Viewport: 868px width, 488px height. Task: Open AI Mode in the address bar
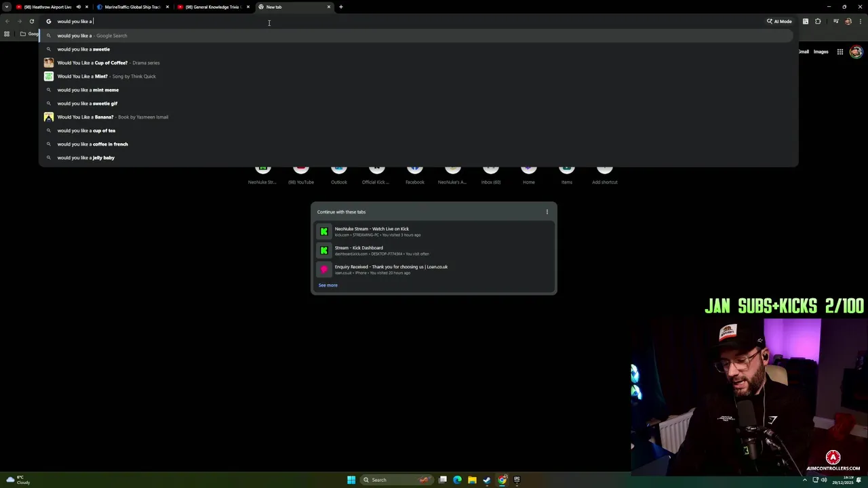[x=779, y=21]
